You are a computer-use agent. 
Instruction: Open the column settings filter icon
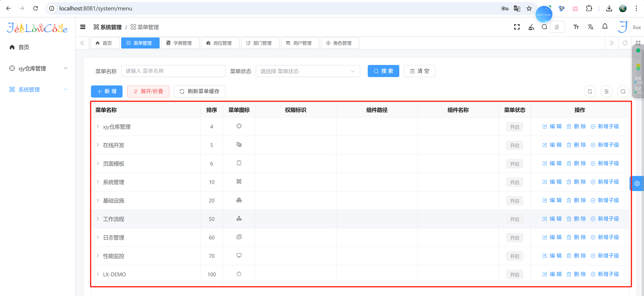coord(606,92)
